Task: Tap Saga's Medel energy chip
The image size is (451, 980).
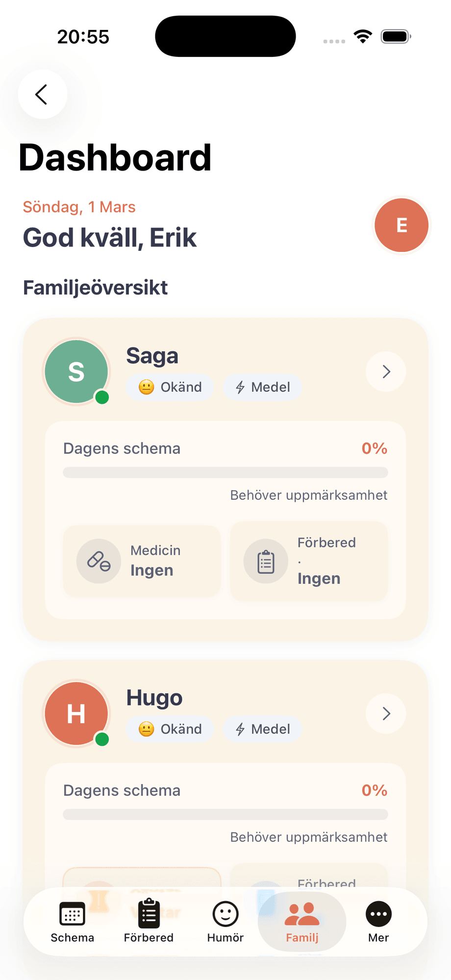Action: [x=263, y=387]
